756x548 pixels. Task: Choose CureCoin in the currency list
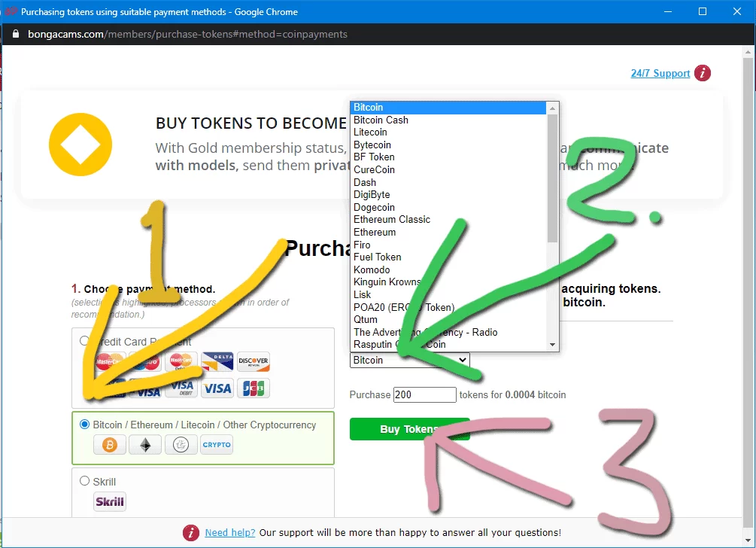click(x=448, y=170)
